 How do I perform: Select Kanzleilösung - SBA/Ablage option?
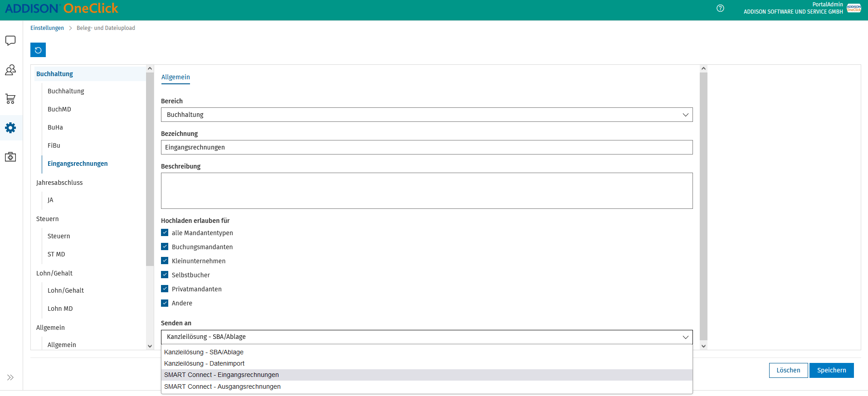pos(427,352)
